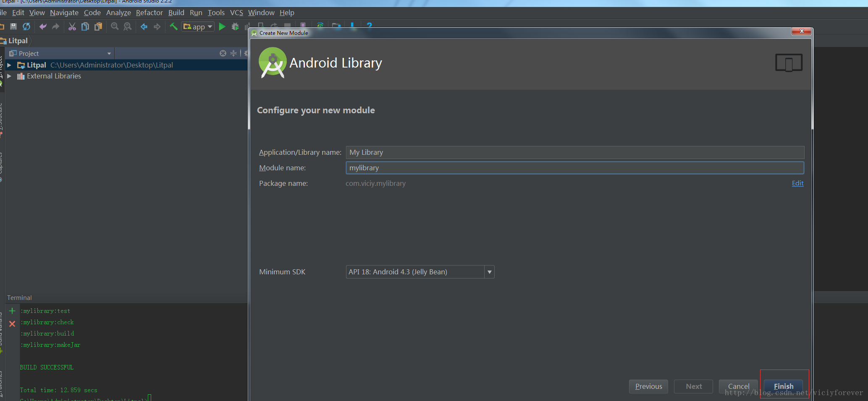Click the Litpal breadcrumb folder
The height and width of the screenshot is (401, 868).
tap(15, 41)
